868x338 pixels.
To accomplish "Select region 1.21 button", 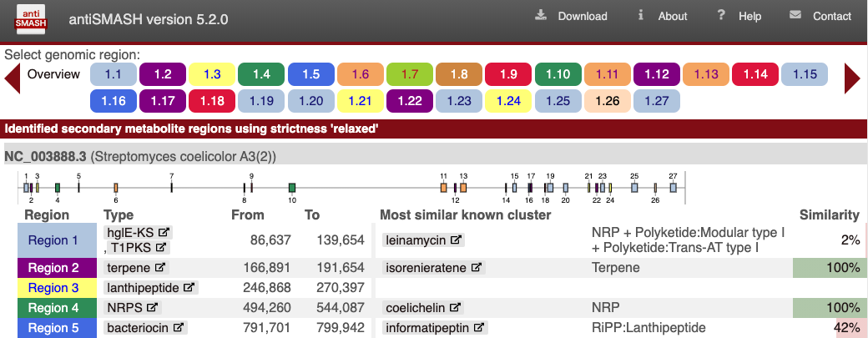I will 361,101.
